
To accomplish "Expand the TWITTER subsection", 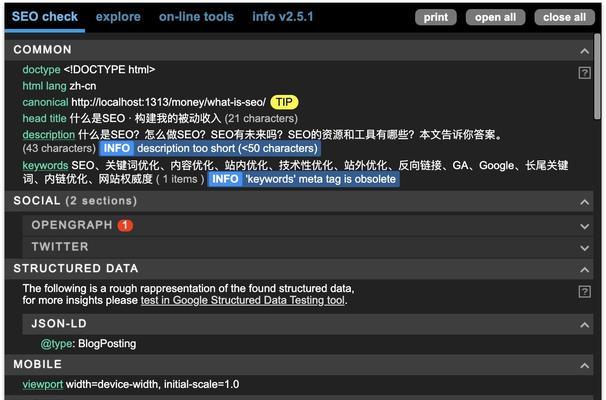I will click(584, 247).
